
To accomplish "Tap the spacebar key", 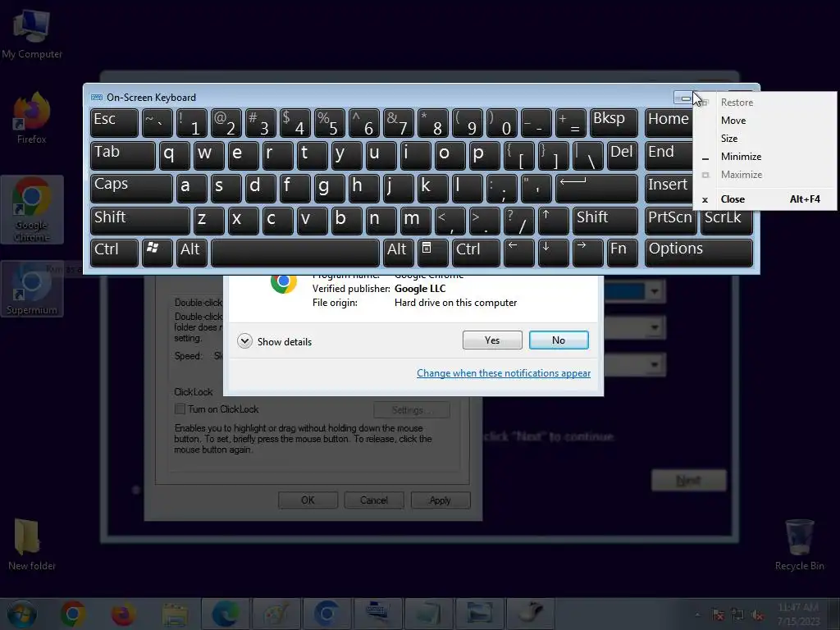I will pyautogui.click(x=295, y=253).
